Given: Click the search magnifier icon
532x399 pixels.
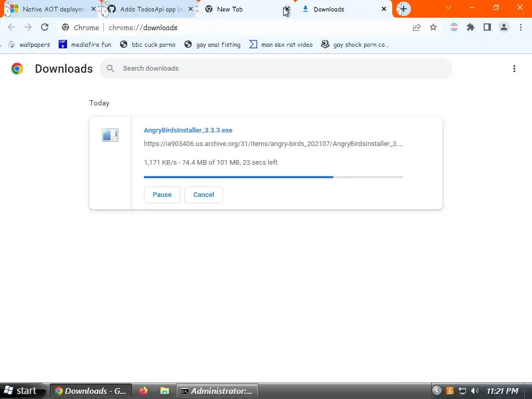Looking at the screenshot, I should [x=110, y=69].
